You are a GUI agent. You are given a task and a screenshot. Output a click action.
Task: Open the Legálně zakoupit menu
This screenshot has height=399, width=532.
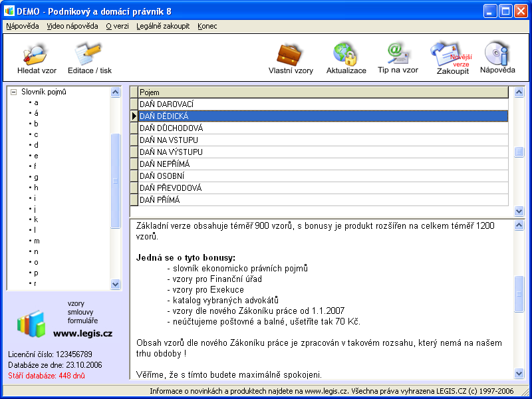pos(162,26)
